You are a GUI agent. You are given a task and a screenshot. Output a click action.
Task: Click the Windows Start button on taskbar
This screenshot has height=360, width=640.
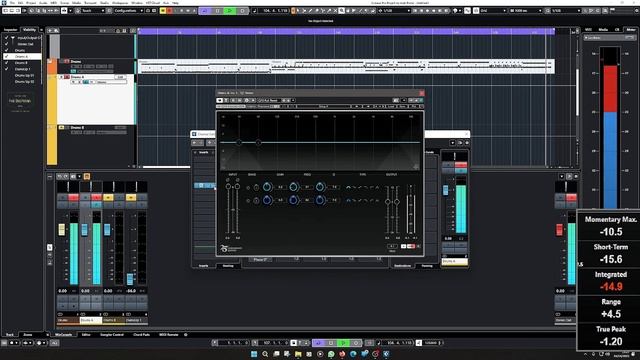[254, 354]
